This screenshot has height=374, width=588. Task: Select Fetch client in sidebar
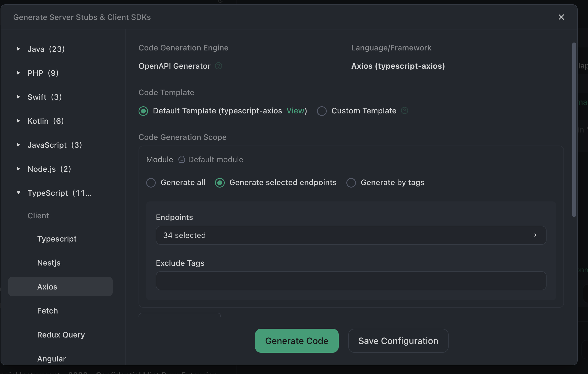pos(47,311)
